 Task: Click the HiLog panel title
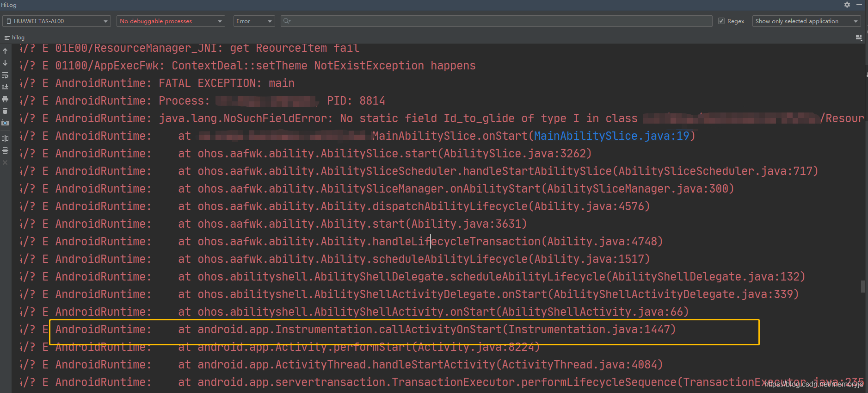pos(9,5)
